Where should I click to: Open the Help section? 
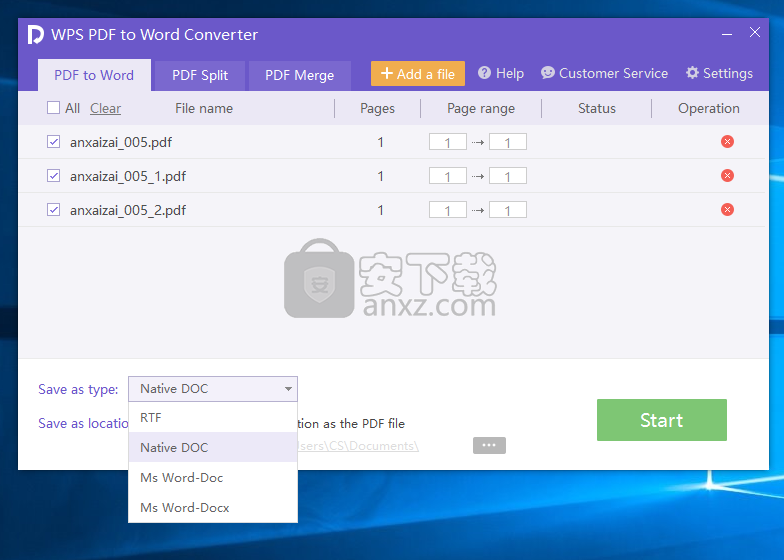point(501,74)
